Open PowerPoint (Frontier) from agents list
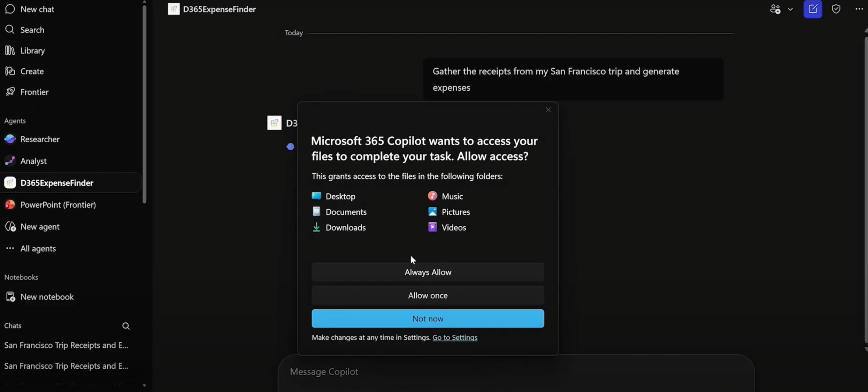868x392 pixels. (x=58, y=205)
